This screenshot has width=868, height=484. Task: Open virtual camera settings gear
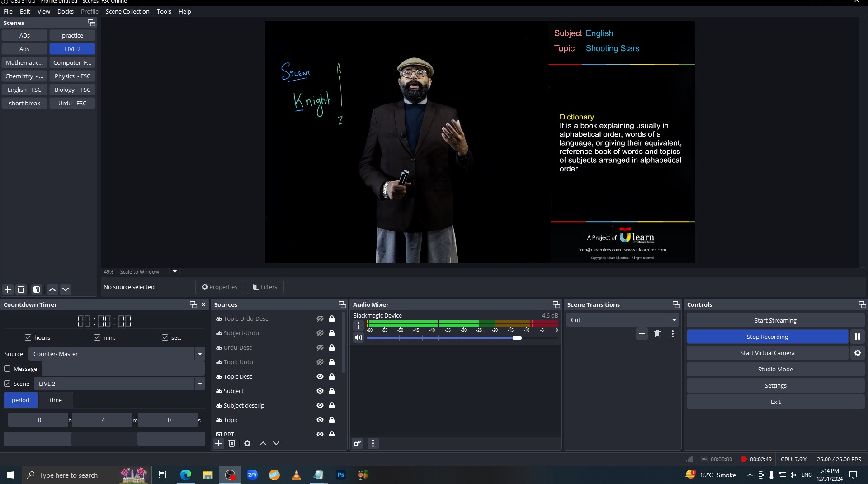pos(858,353)
